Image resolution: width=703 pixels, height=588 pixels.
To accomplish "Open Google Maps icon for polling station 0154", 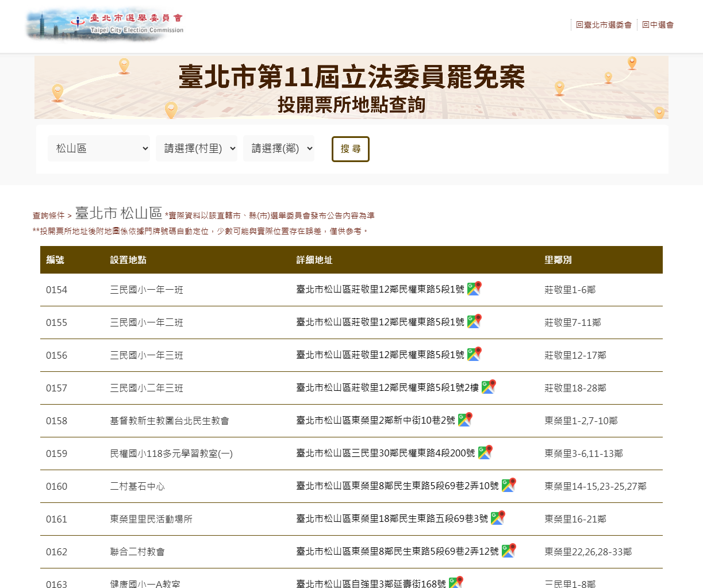I will click(x=474, y=289).
